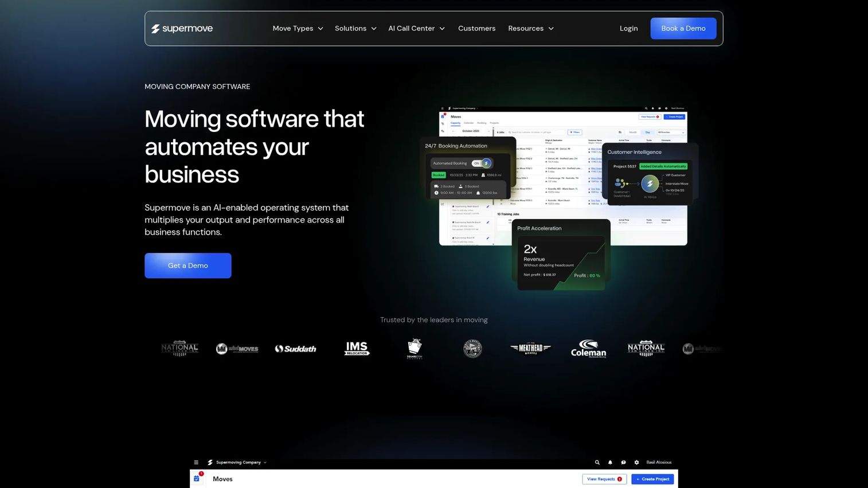Click the "MOVING COMPANY SOFTWARE" label

click(x=197, y=87)
